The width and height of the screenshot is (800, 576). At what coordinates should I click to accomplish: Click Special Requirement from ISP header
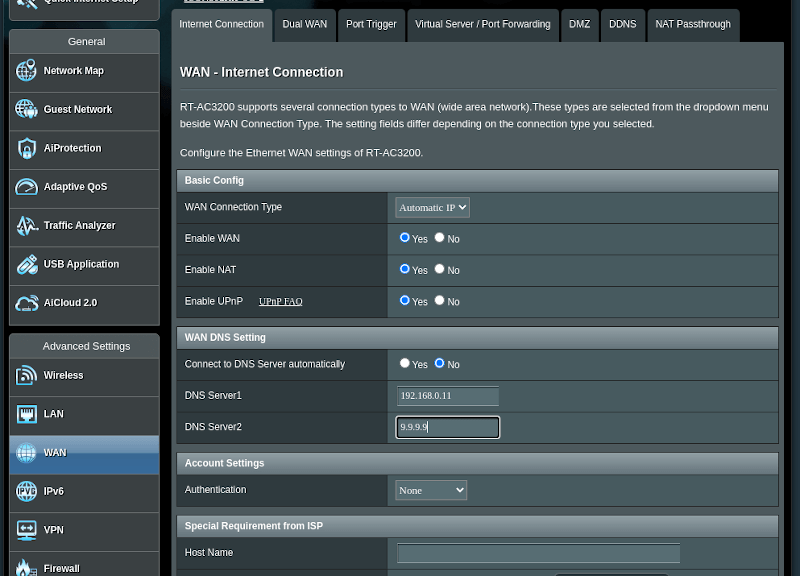pyautogui.click(x=477, y=526)
